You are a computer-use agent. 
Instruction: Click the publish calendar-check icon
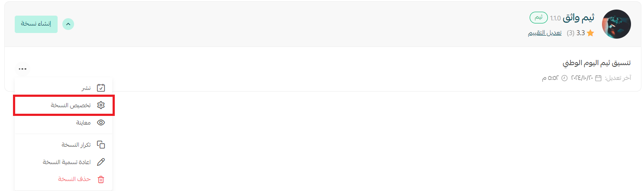[101, 88]
